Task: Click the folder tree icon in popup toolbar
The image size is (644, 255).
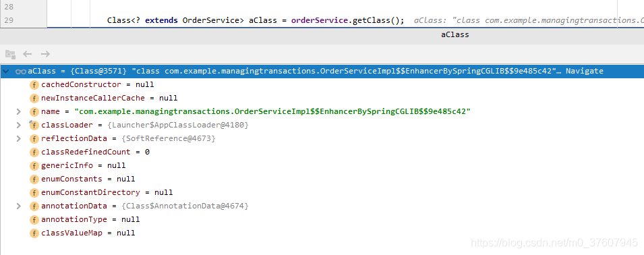Action: [x=10, y=54]
